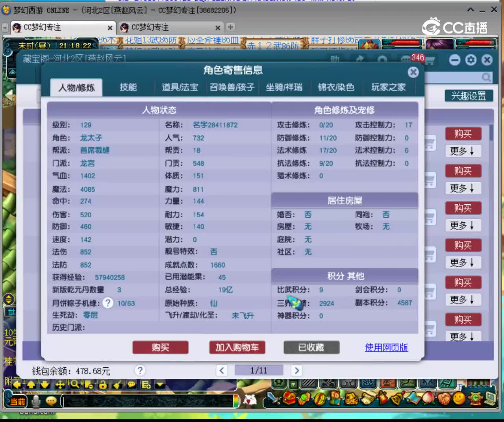Click the grey 已收藏 button
Image resolution: width=504 pixels, height=422 pixels.
[311, 347]
